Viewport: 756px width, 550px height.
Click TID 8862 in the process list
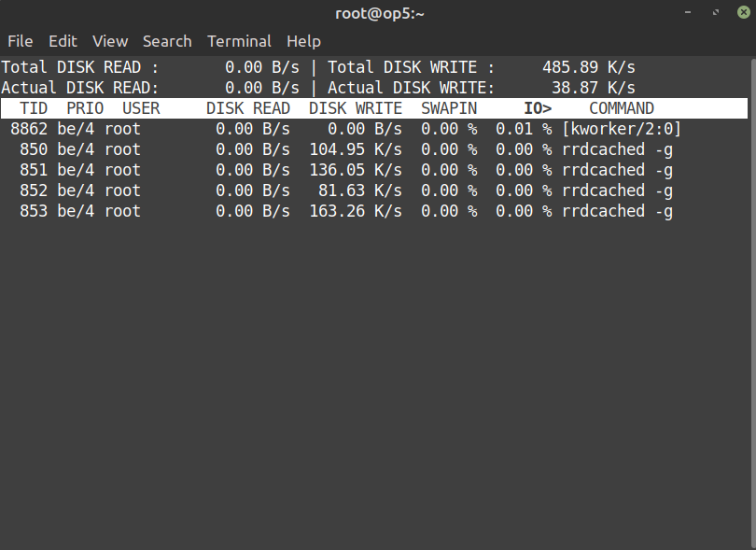click(x=29, y=129)
